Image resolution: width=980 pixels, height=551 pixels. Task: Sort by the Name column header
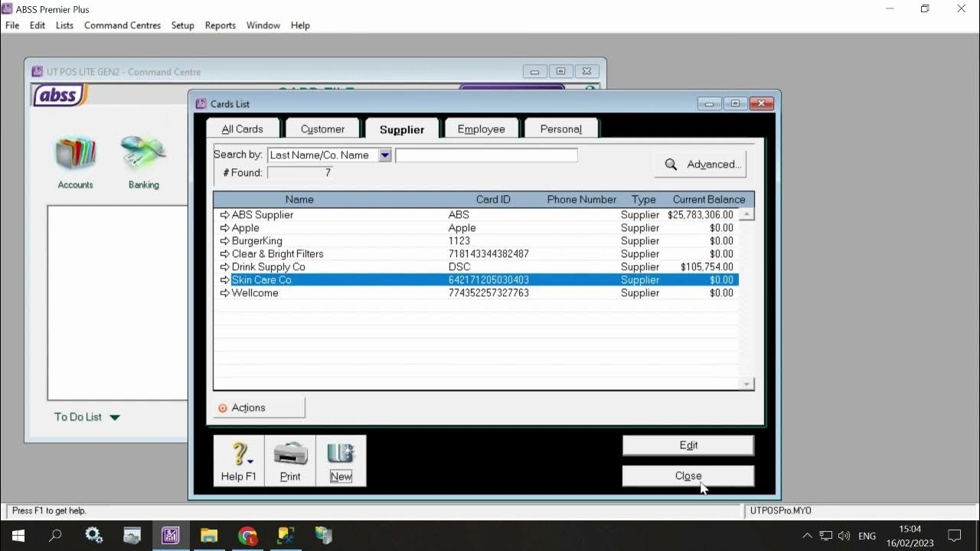point(299,200)
